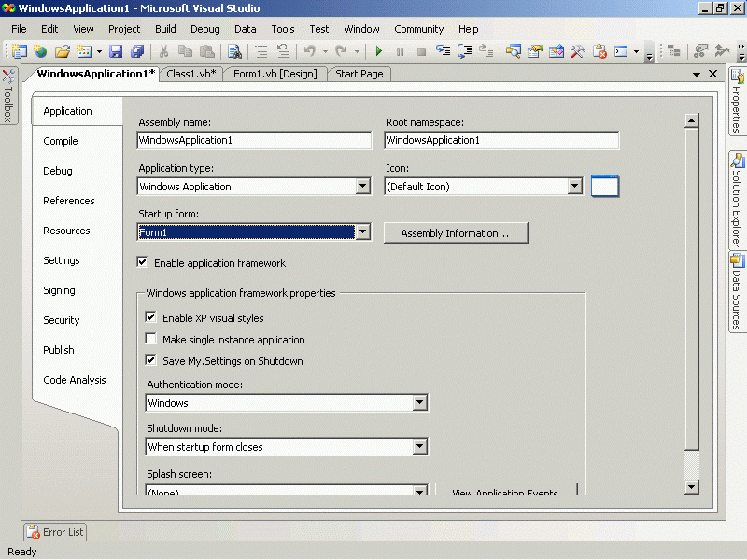Viewport: 747px width, 560px height.
Task: Click the New Project toolbar icon
Action: click(19, 51)
